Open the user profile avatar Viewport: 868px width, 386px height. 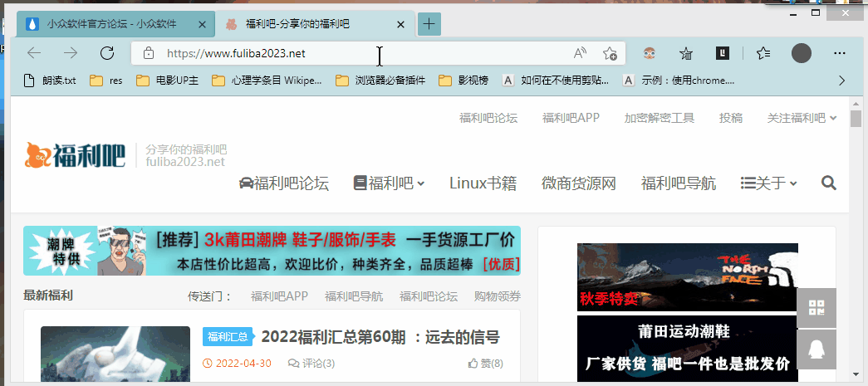pos(801,54)
